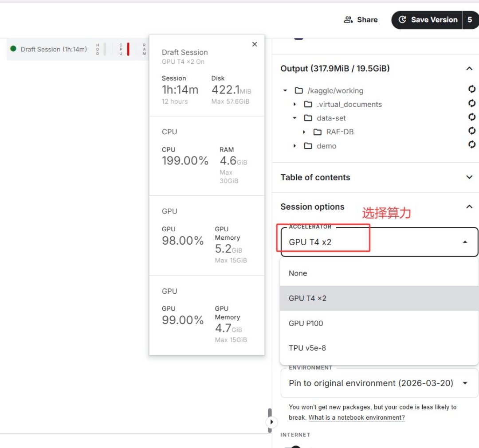This screenshot has width=479, height=448.
Task: Open What is a notebook environment link
Action: [x=357, y=417]
